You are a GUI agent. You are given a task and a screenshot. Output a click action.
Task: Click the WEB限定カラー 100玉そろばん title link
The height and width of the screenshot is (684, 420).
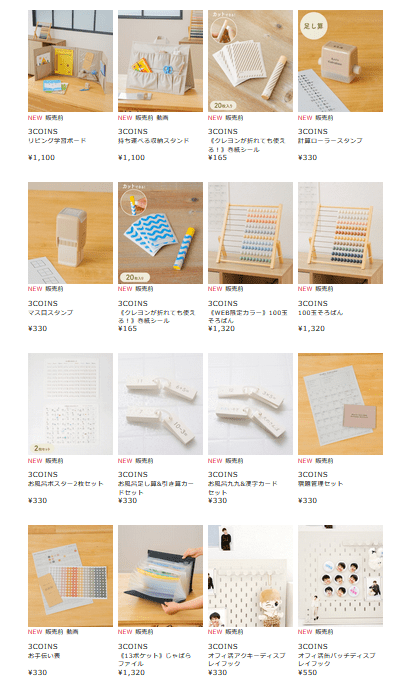pyautogui.click(x=247, y=316)
